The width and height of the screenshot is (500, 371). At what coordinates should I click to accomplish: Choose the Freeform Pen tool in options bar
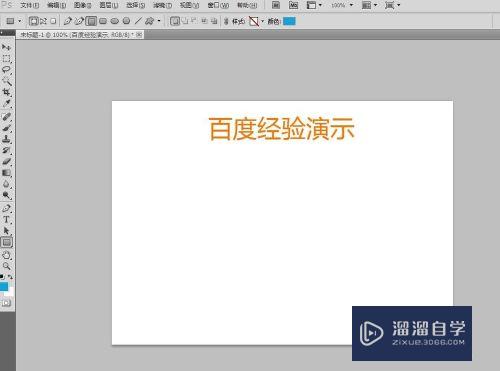click(79, 21)
